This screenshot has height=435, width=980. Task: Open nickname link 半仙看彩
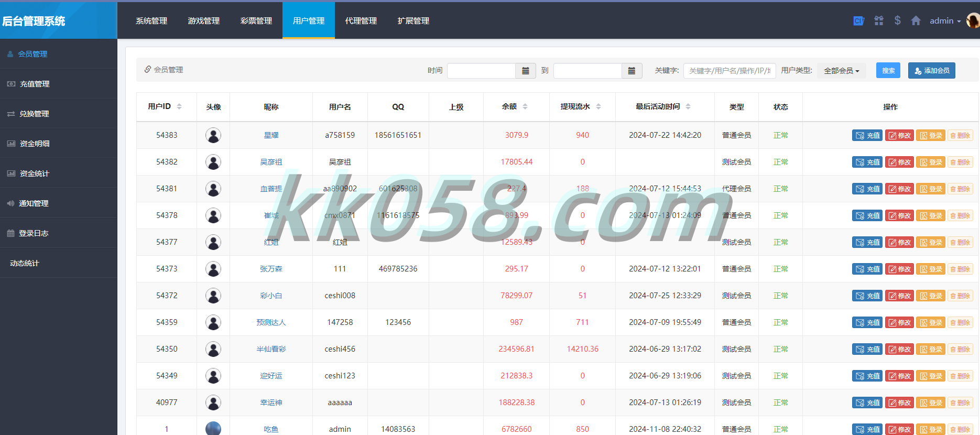[271, 349]
